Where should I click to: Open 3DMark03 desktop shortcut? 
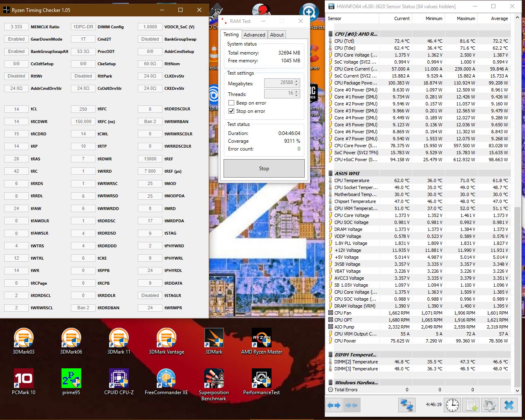[23, 341]
